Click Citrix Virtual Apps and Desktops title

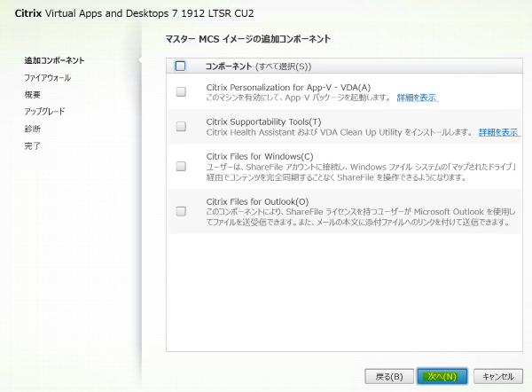(134, 13)
